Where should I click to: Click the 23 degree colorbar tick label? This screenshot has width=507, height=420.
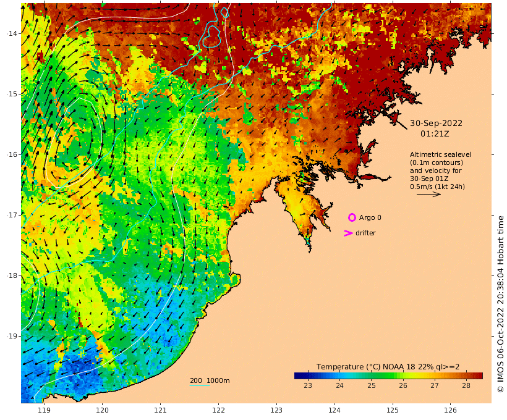[307, 385]
